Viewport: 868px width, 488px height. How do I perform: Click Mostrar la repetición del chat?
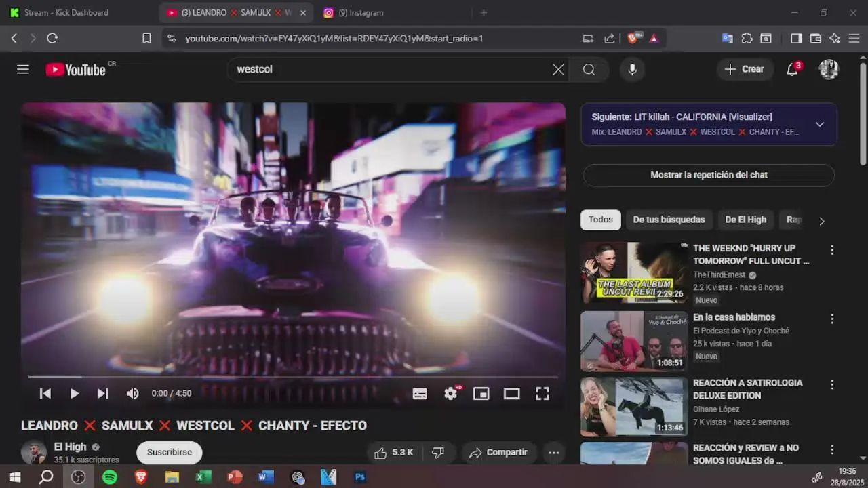click(709, 175)
